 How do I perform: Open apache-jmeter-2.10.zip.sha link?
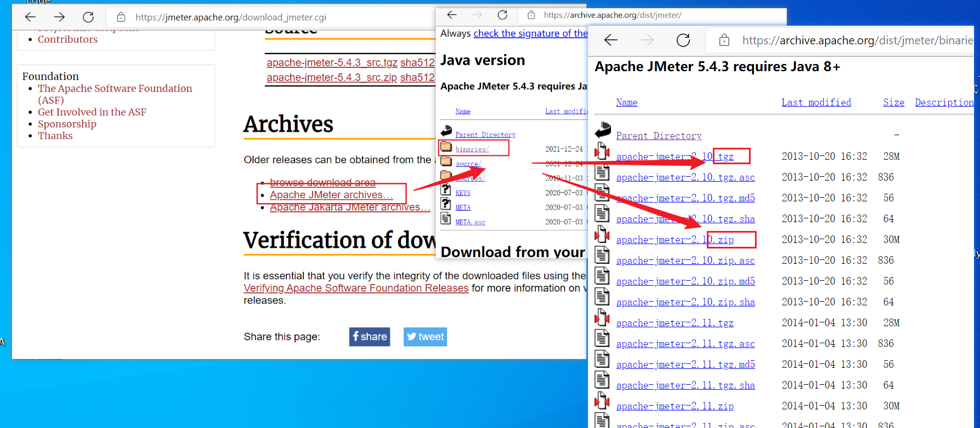(x=685, y=302)
